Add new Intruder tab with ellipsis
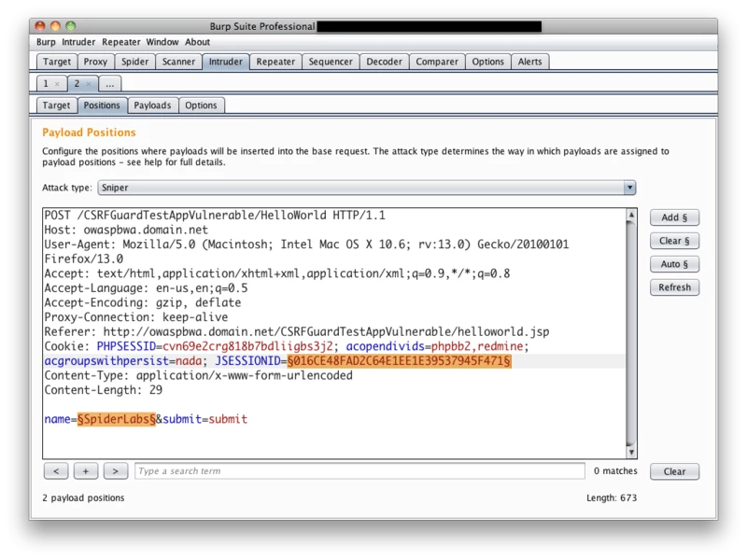This screenshot has height=560, width=747. point(109,84)
